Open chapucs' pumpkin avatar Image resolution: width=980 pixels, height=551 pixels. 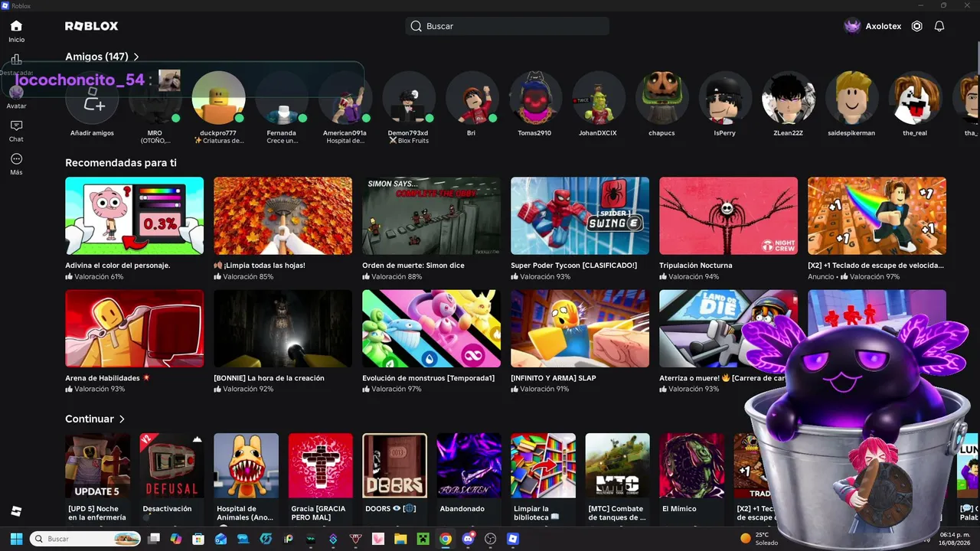(x=662, y=97)
